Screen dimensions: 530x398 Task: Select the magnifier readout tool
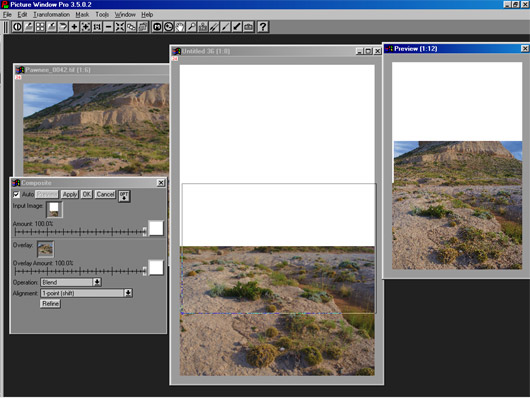coord(191,27)
